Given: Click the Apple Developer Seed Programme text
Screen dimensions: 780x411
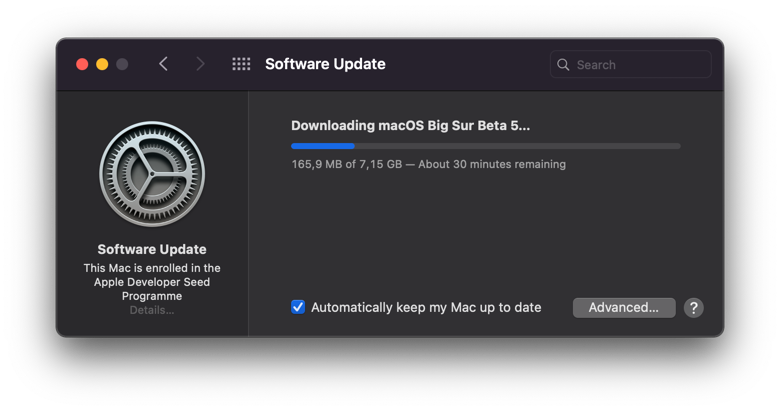Looking at the screenshot, I should click(x=152, y=282).
